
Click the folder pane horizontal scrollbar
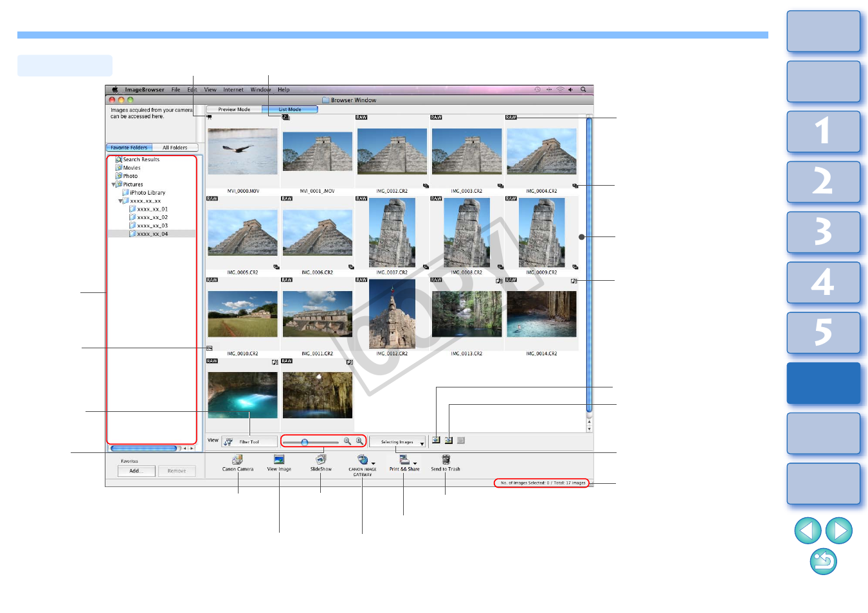pos(144,449)
